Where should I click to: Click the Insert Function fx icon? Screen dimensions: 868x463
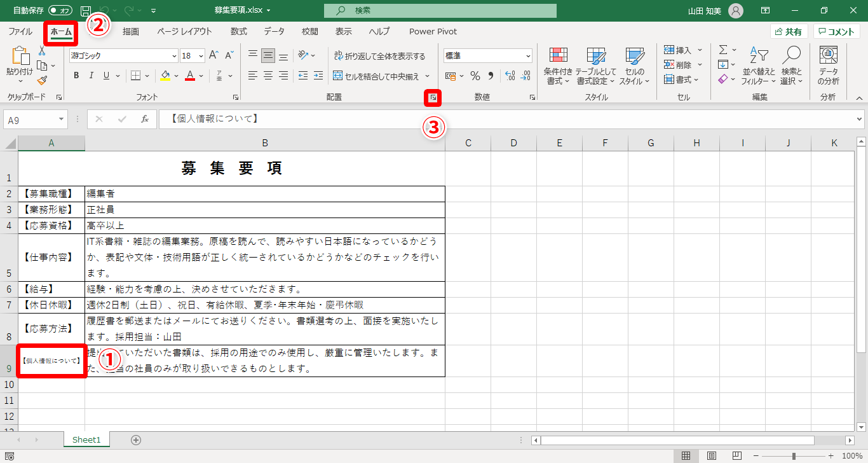tap(145, 119)
